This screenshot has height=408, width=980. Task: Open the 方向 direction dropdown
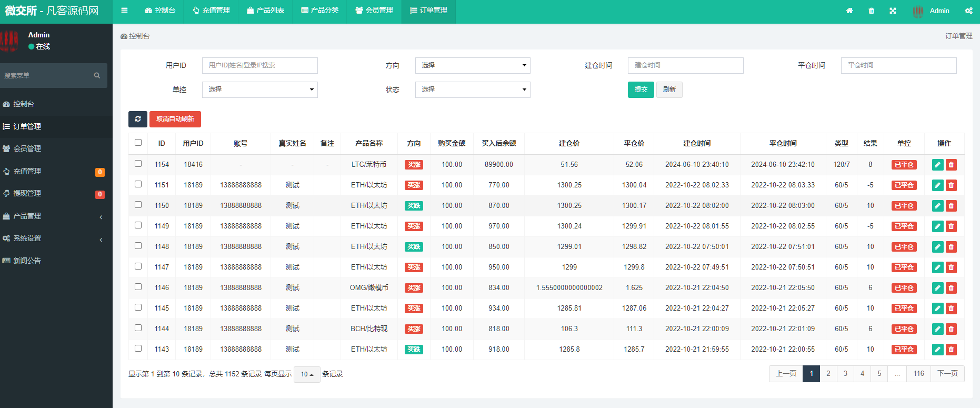(472, 65)
